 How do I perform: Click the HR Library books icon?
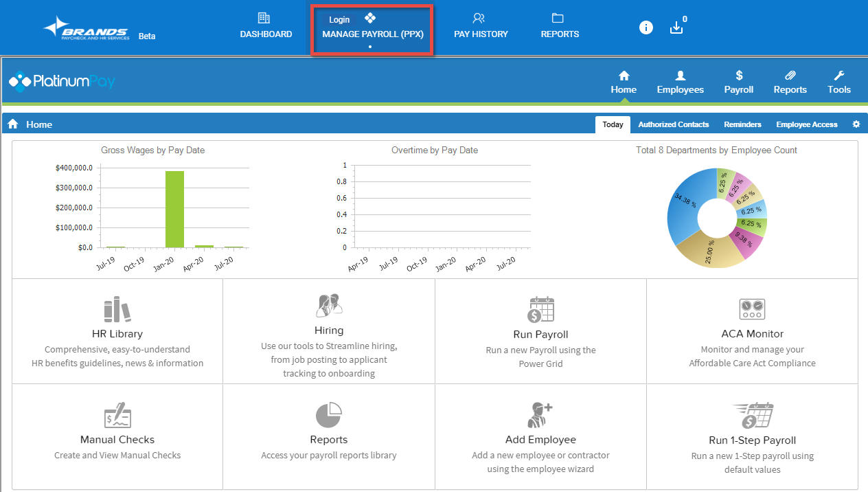[117, 309]
